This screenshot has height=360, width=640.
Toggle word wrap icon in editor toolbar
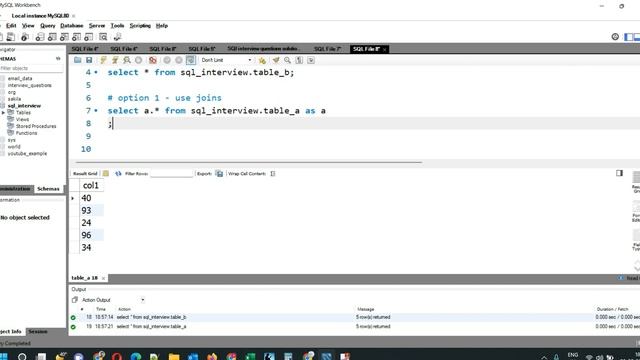(311, 60)
